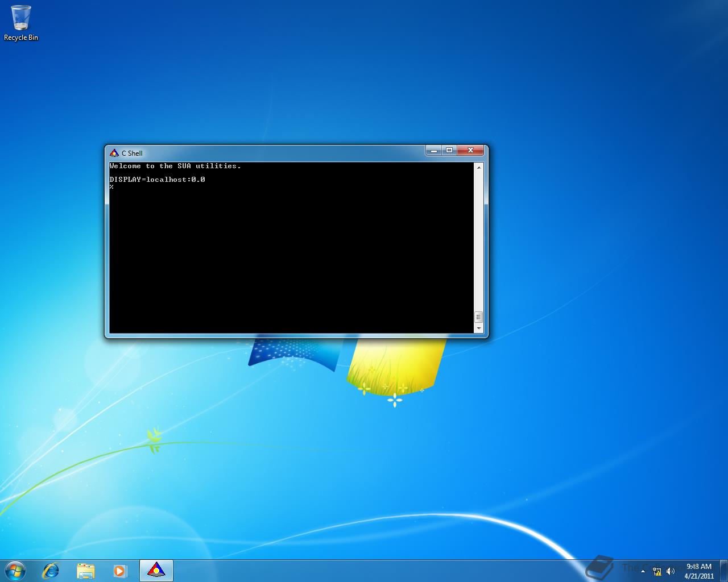Click the % prompt in the terminal
728x582 pixels.
[x=111, y=186]
